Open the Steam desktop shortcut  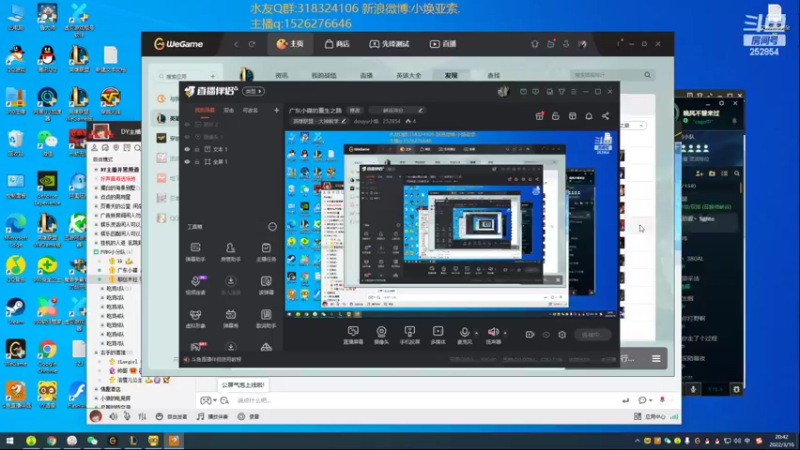pyautogui.click(x=15, y=311)
